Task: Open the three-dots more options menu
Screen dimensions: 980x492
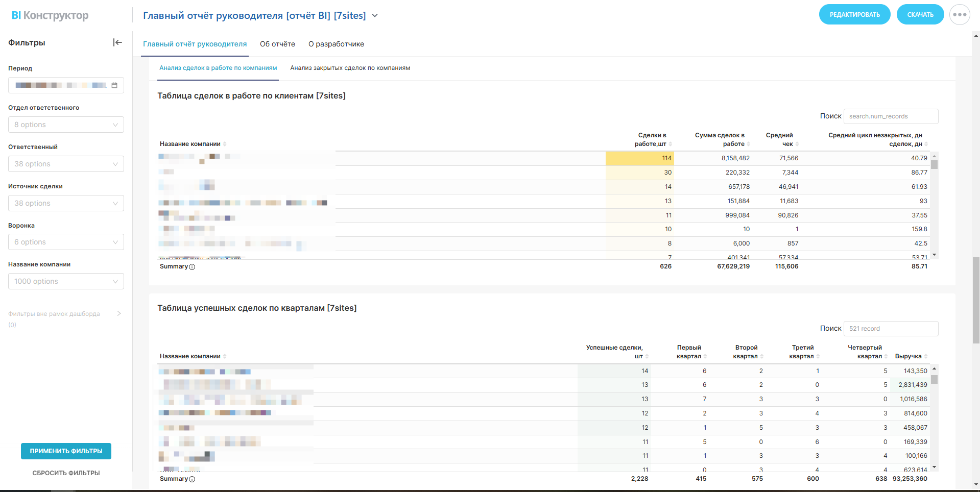Action: click(x=960, y=15)
